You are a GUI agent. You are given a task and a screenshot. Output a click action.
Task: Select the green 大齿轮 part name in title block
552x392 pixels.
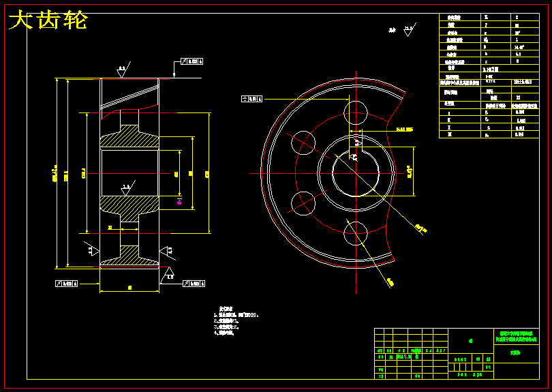click(x=515, y=352)
